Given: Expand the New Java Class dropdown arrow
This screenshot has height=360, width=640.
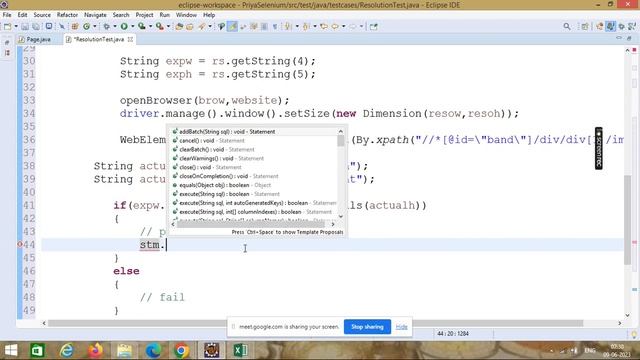Looking at the screenshot, I should pyautogui.click(x=95, y=27).
